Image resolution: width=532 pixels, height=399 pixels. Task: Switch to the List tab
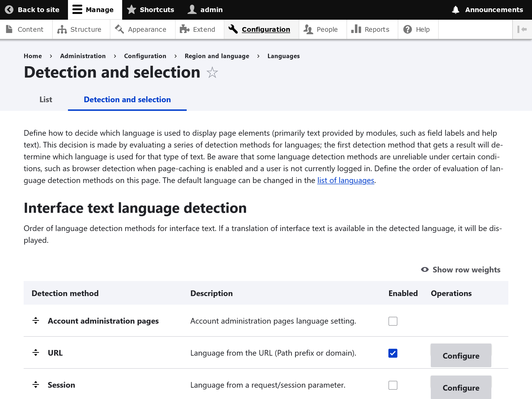click(x=46, y=100)
